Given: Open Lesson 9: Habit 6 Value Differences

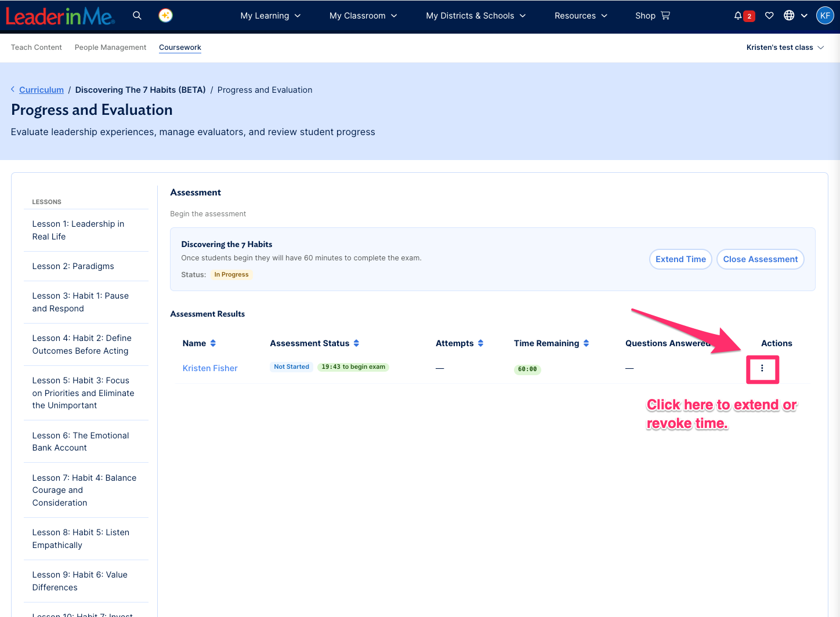Looking at the screenshot, I should coord(86,581).
